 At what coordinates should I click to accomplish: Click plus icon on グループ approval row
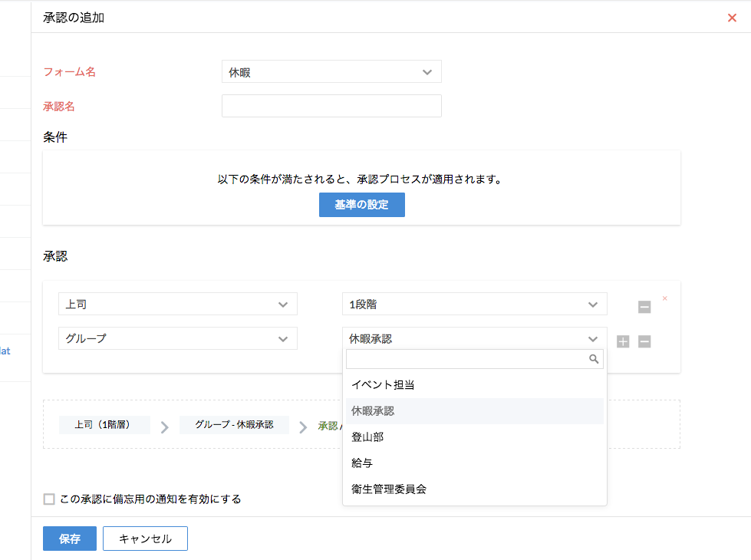[623, 341]
